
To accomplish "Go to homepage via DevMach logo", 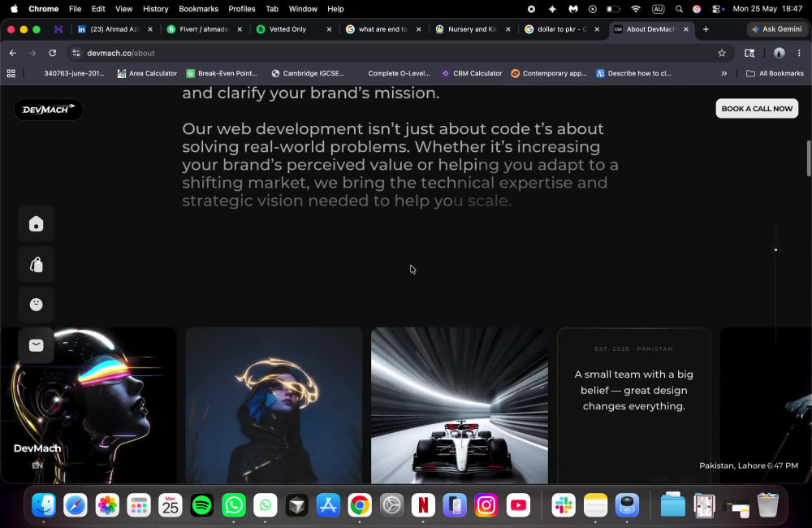I will pos(48,110).
